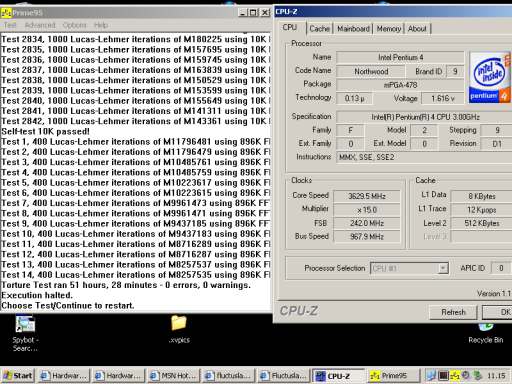Image resolution: width=512 pixels, height=384 pixels.
Task: Click the FSB value 242.0 MHz
Action: pos(367,223)
